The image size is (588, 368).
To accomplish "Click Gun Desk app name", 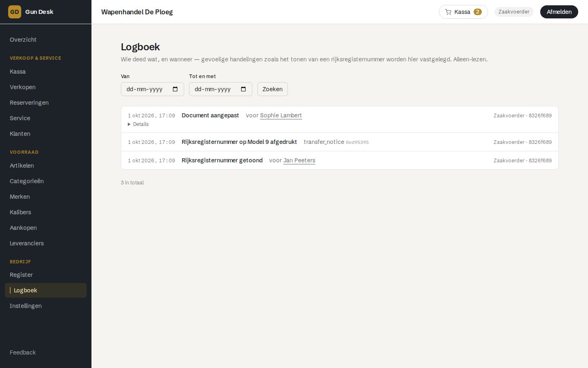I will [39, 12].
